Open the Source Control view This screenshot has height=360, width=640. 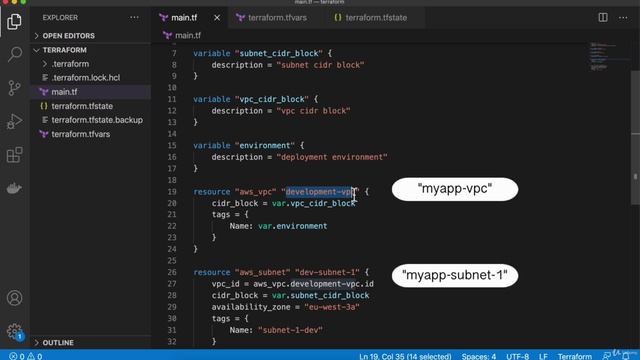point(14,88)
